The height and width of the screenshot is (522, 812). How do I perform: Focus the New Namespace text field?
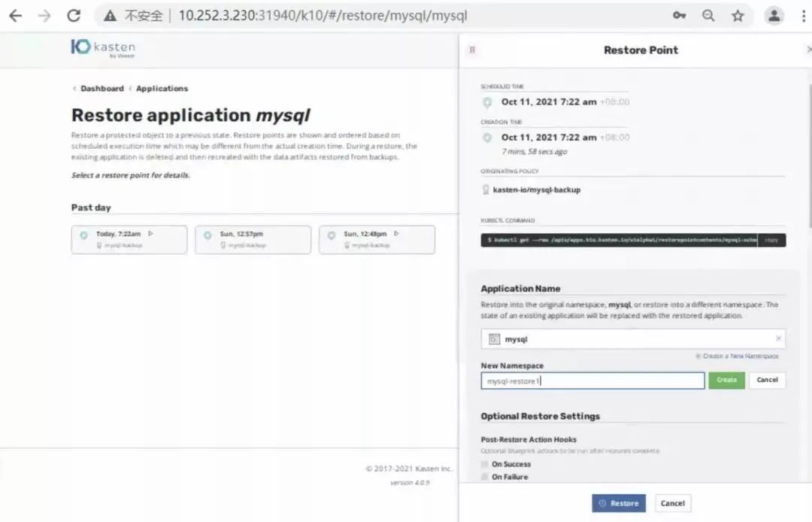coord(592,381)
